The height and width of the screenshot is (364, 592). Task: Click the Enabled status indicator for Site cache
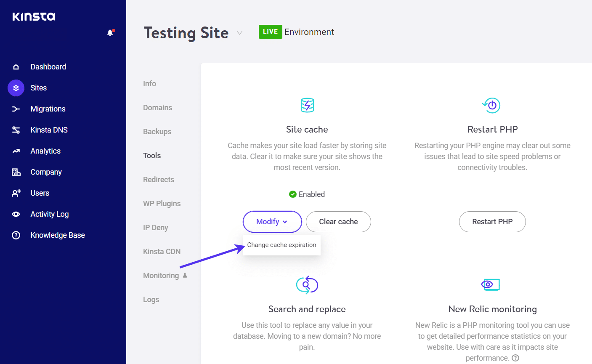292,194
